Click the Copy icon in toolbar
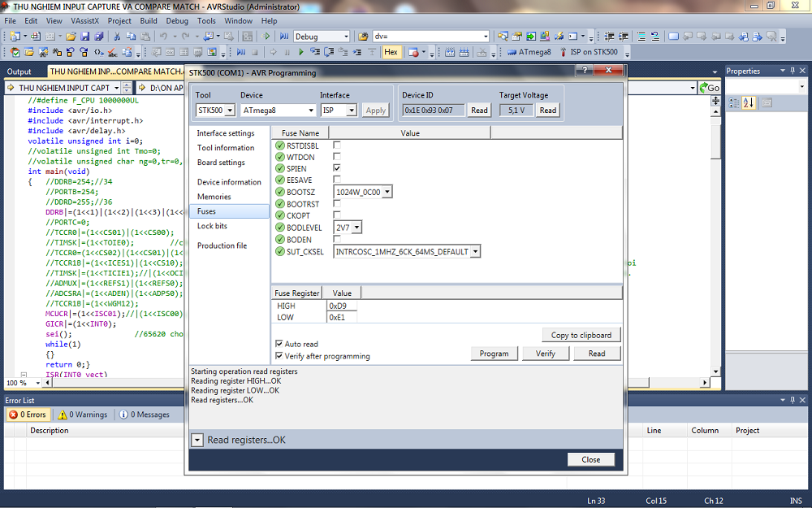The image size is (812, 508). pyautogui.click(x=131, y=37)
